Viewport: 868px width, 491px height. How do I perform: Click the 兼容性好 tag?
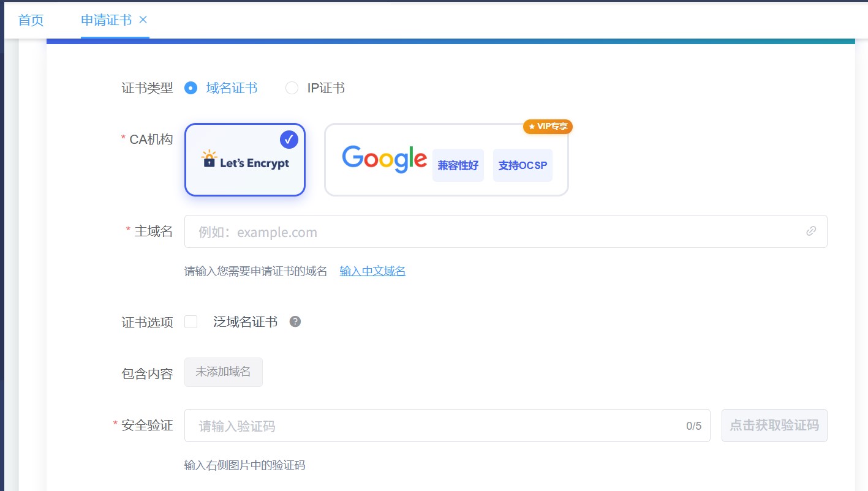pyautogui.click(x=458, y=165)
